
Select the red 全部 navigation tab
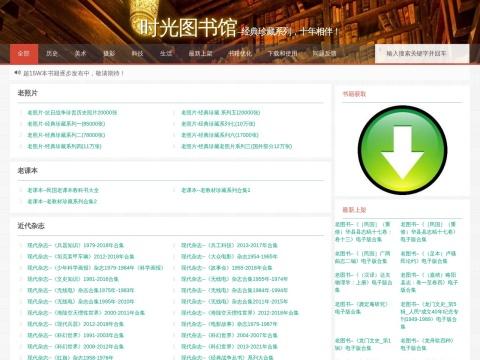coord(24,53)
